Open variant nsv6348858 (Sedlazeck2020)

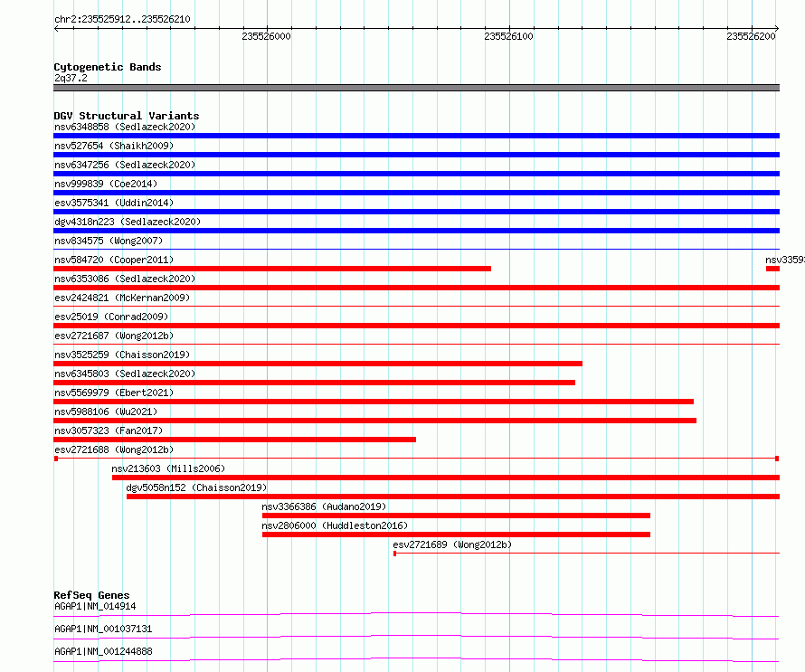(x=125, y=127)
